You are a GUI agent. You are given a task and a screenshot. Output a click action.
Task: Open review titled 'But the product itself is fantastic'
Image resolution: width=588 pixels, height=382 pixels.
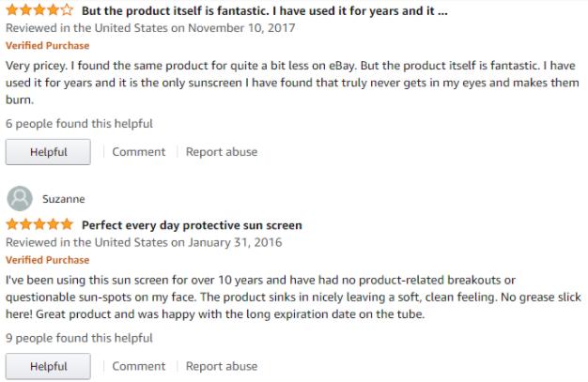[265, 11]
